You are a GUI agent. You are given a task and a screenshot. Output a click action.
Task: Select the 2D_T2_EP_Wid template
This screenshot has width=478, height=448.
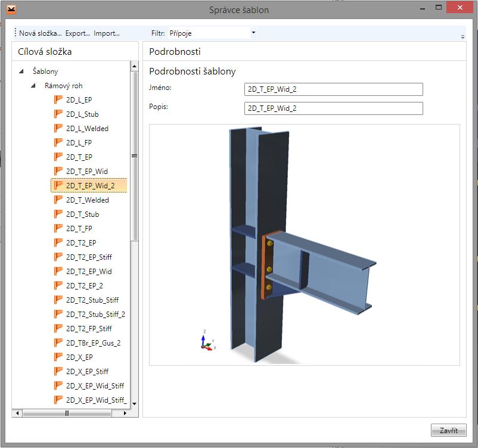coord(89,272)
